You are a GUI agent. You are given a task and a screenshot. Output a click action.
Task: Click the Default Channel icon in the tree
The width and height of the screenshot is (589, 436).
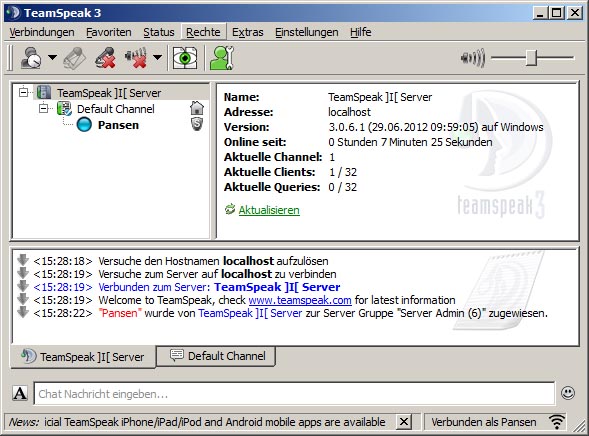pos(64,109)
